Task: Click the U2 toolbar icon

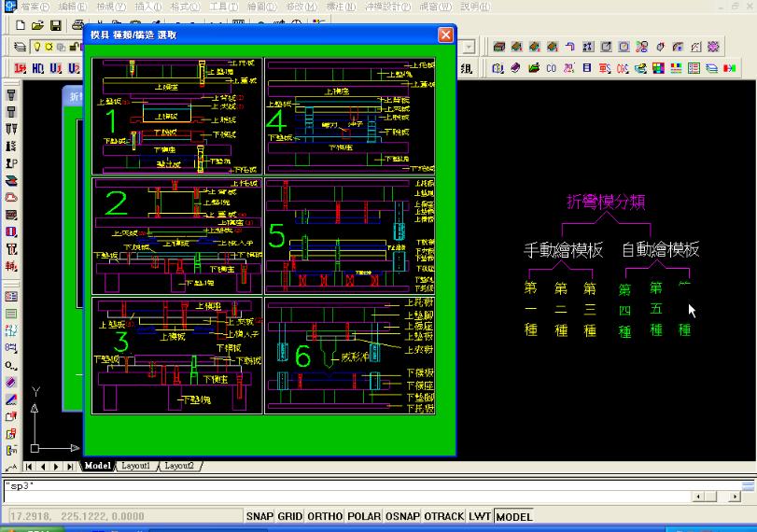Action: [x=74, y=68]
